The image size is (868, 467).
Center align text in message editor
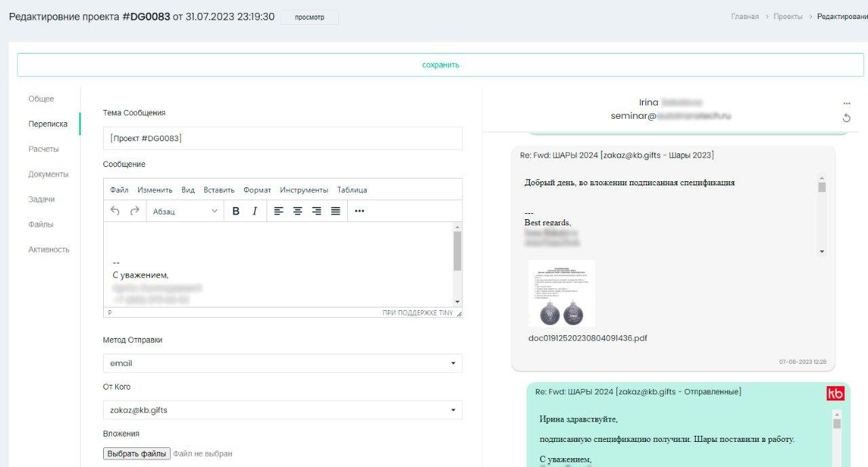(297, 211)
